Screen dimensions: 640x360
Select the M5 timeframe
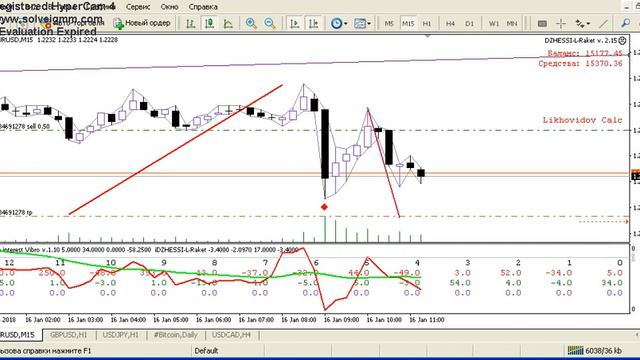[389, 24]
